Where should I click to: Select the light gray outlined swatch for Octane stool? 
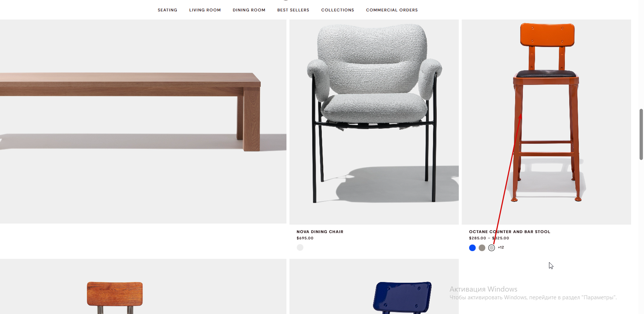pos(492,248)
